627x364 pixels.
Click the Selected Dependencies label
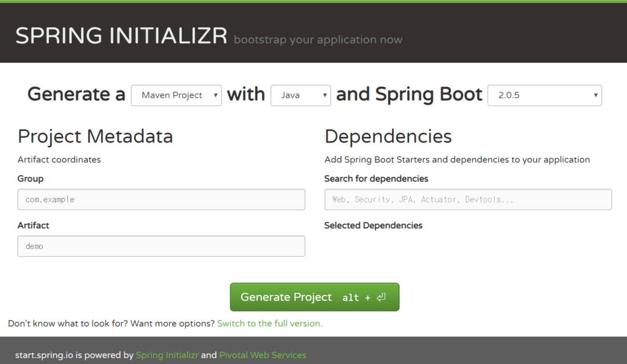click(373, 225)
